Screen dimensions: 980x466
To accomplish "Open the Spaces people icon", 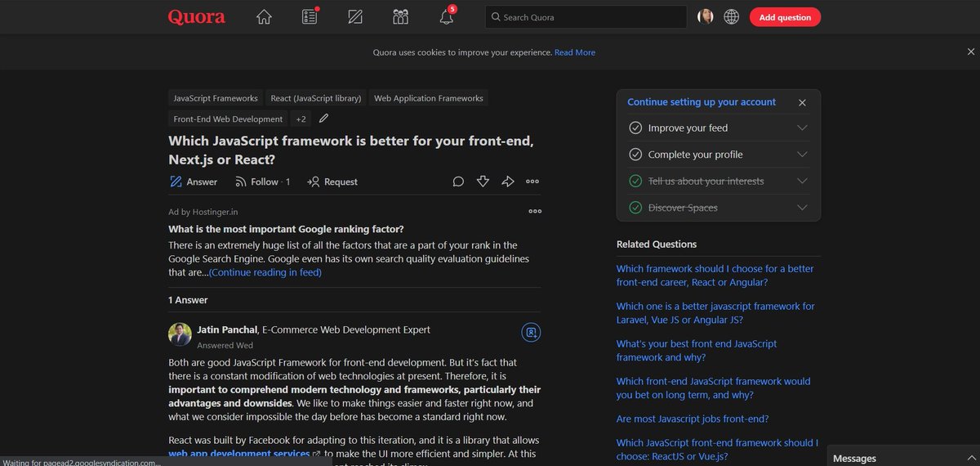I will click(x=400, y=17).
